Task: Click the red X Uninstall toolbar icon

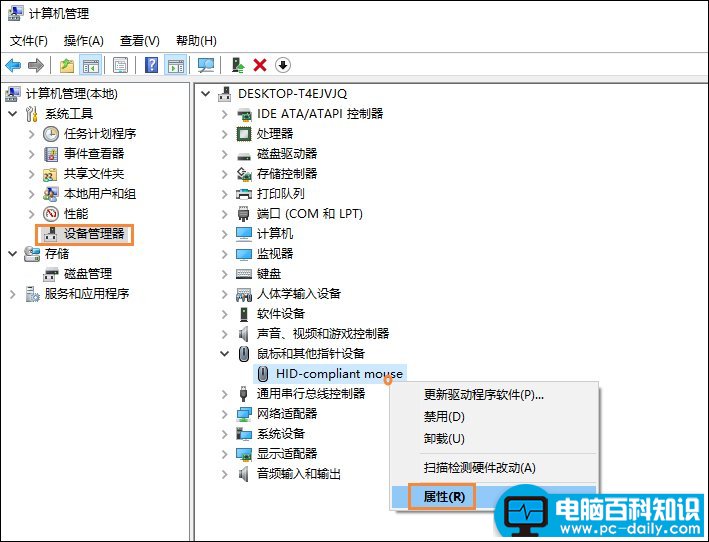Action: point(260,66)
